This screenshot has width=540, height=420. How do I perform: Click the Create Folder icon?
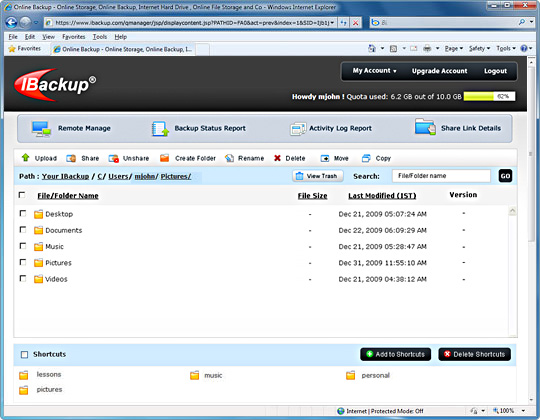tap(165, 158)
